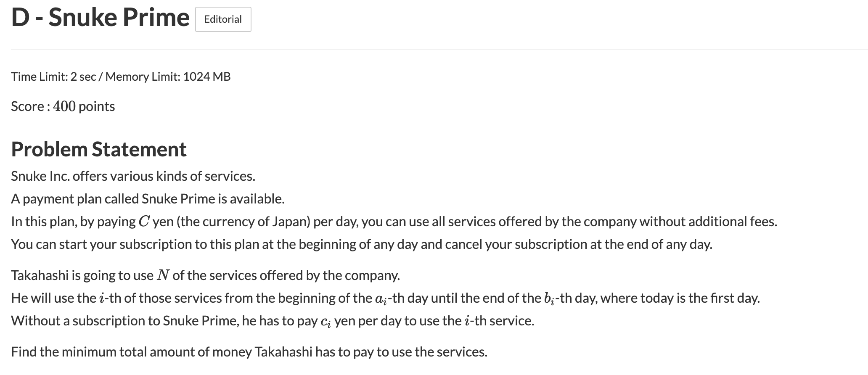The width and height of the screenshot is (868, 375).
Task: Click the "Takahashi is going to use" text
Action: tap(82, 275)
